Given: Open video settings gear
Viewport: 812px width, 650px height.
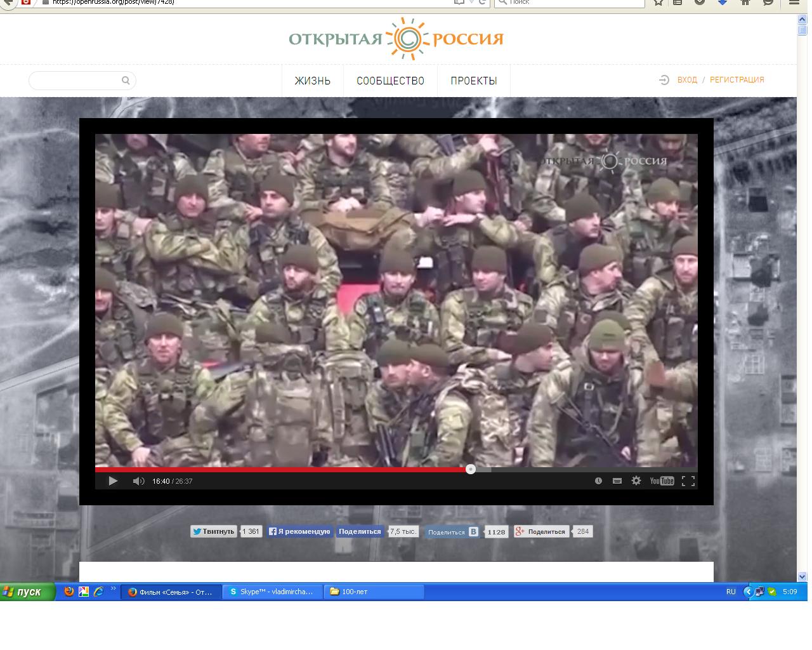Looking at the screenshot, I should click(x=636, y=481).
